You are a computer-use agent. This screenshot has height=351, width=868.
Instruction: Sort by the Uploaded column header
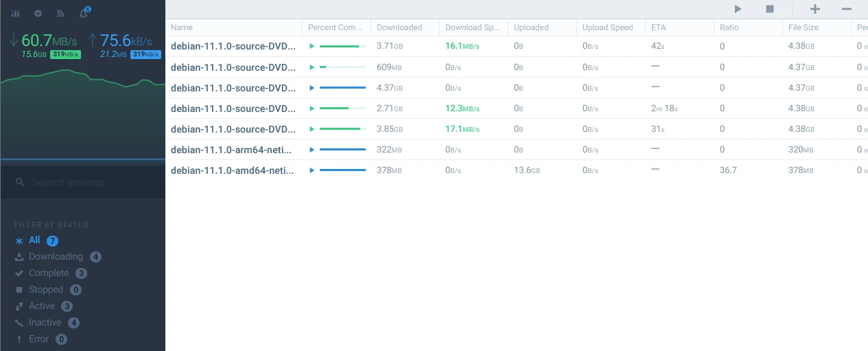click(542, 27)
